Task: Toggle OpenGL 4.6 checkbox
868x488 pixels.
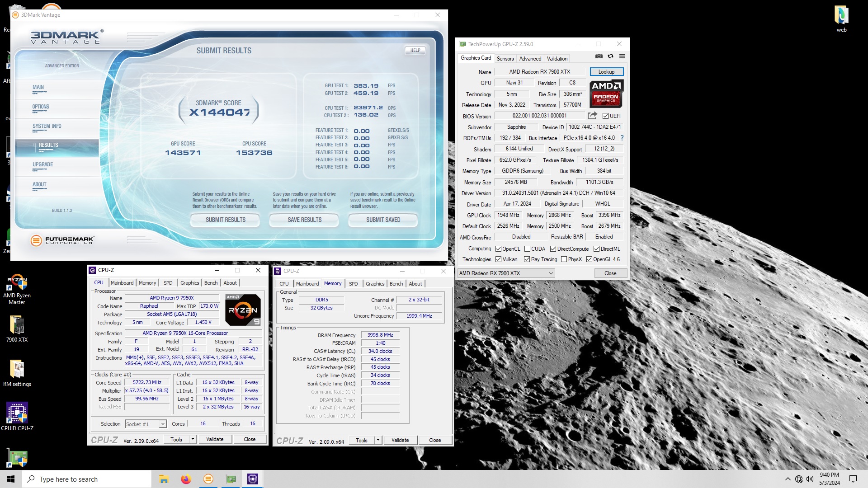Action: [589, 259]
